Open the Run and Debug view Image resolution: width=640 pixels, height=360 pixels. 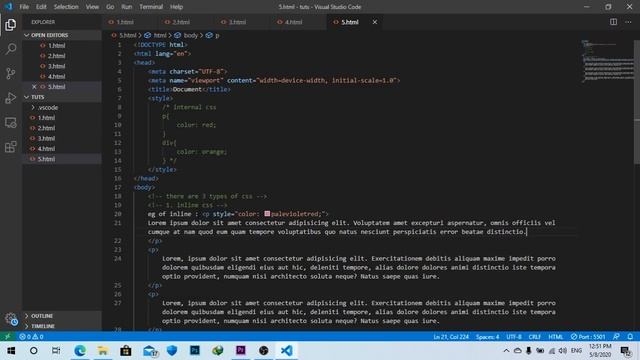pyautogui.click(x=11, y=98)
